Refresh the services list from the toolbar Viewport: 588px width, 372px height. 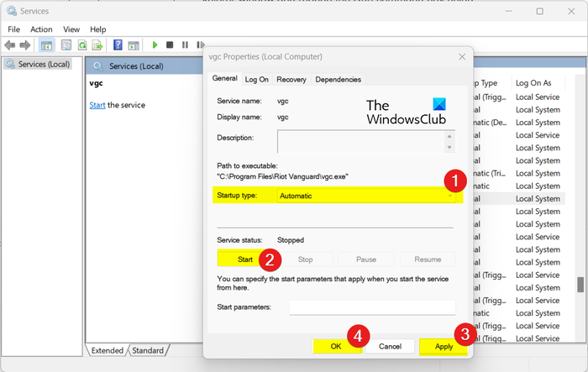tap(82, 45)
